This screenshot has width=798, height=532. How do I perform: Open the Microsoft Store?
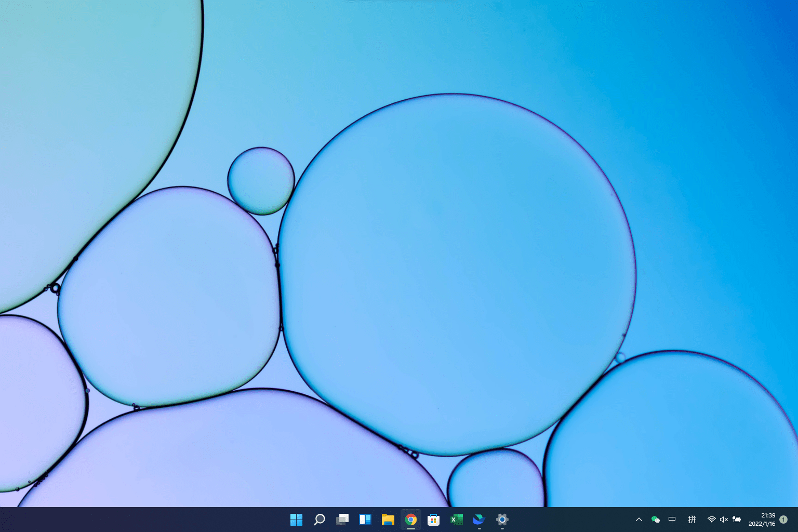tap(433, 520)
